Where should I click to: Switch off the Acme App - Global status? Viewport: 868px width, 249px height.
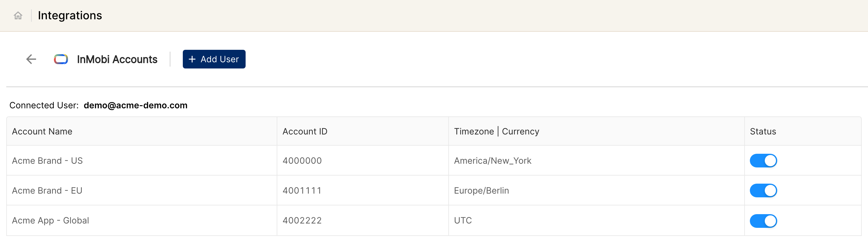click(x=763, y=221)
